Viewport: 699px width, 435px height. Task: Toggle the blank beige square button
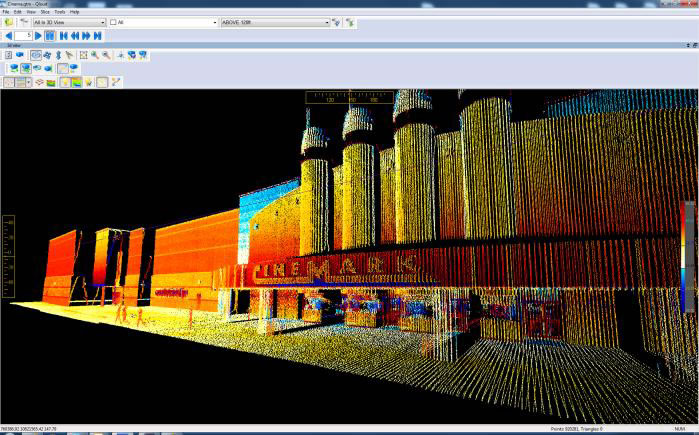(x=102, y=82)
